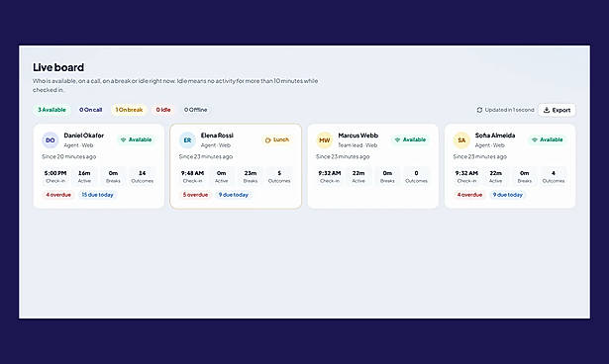This screenshot has width=609, height=364.
Task: Open Daniel Okafor's 15 due today tag
Action: [97, 195]
